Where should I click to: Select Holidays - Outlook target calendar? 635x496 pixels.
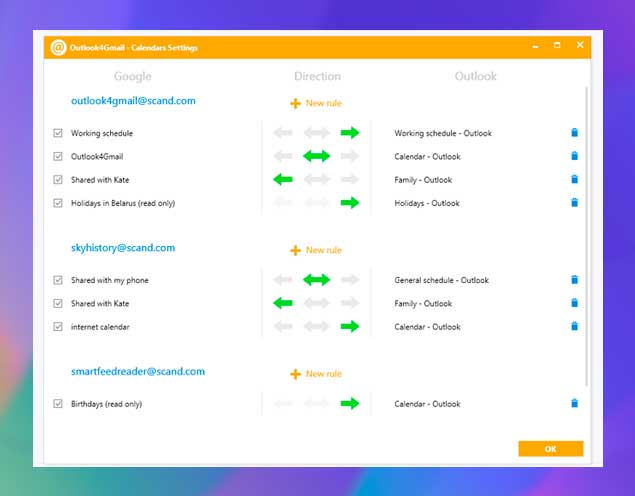click(x=427, y=203)
